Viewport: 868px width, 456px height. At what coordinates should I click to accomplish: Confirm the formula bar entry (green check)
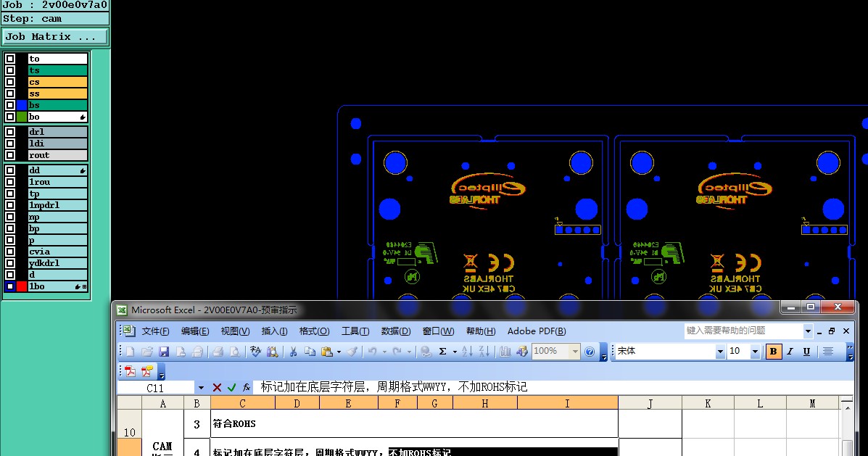(232, 388)
